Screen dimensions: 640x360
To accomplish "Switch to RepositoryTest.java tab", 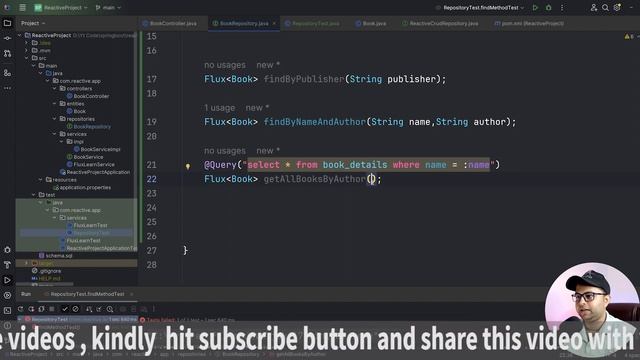I will (313, 24).
